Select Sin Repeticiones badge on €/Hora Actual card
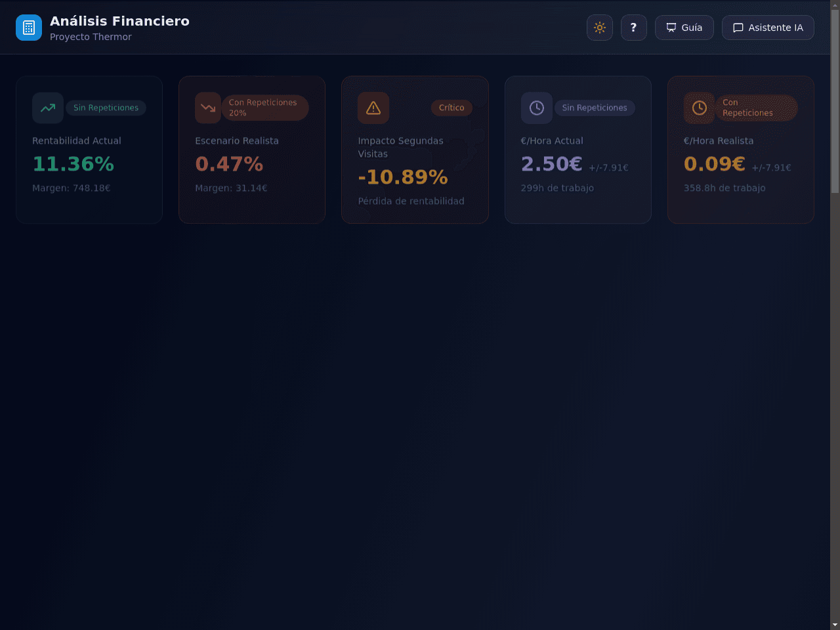 tap(595, 108)
